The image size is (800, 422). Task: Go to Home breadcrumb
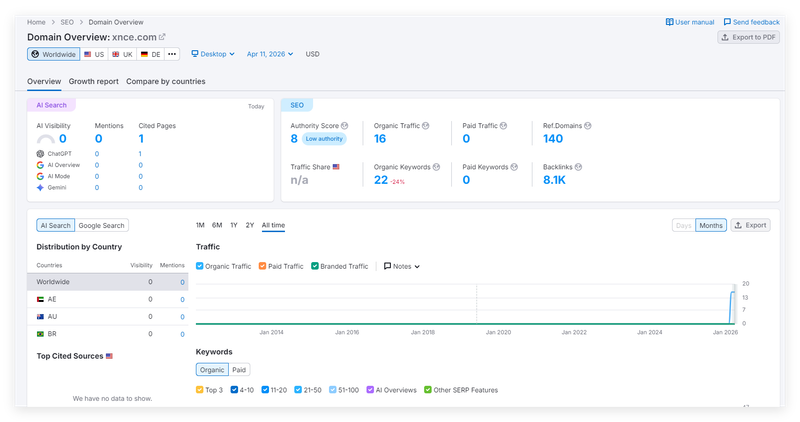tap(36, 22)
